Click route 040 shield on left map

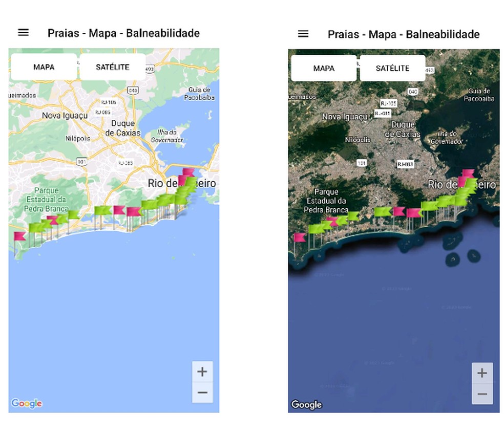[133, 90]
